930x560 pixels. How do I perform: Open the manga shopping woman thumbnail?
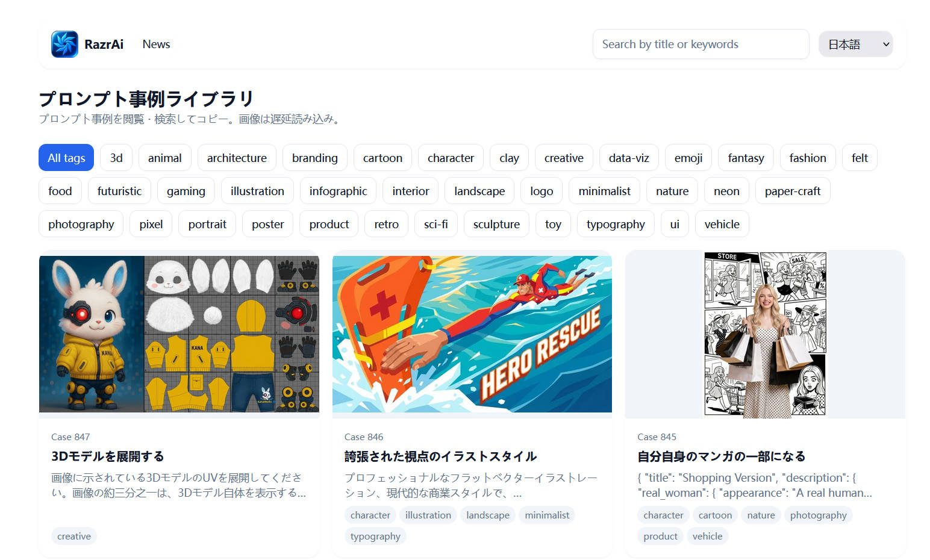pos(765,334)
